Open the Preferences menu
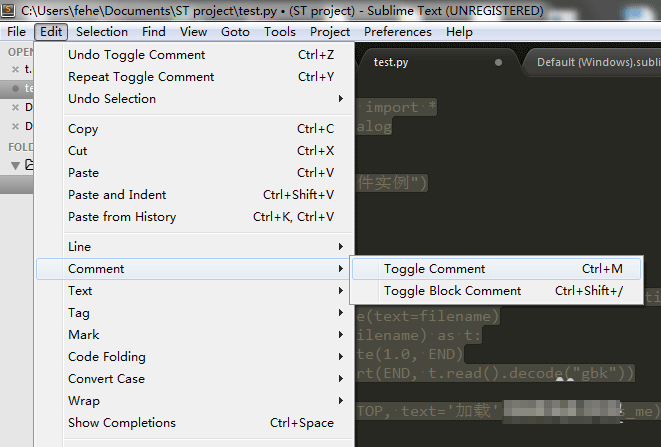Screen dimensions: 661x447 tap(398, 32)
